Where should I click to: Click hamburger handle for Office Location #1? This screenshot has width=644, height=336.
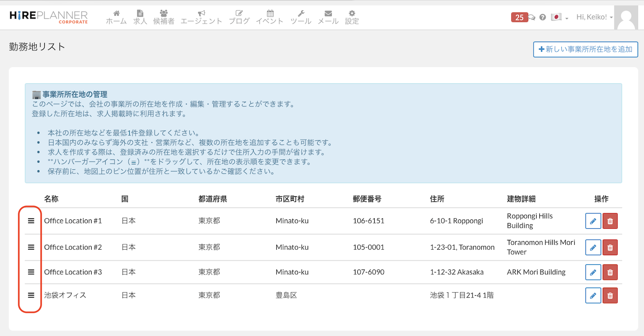click(31, 221)
